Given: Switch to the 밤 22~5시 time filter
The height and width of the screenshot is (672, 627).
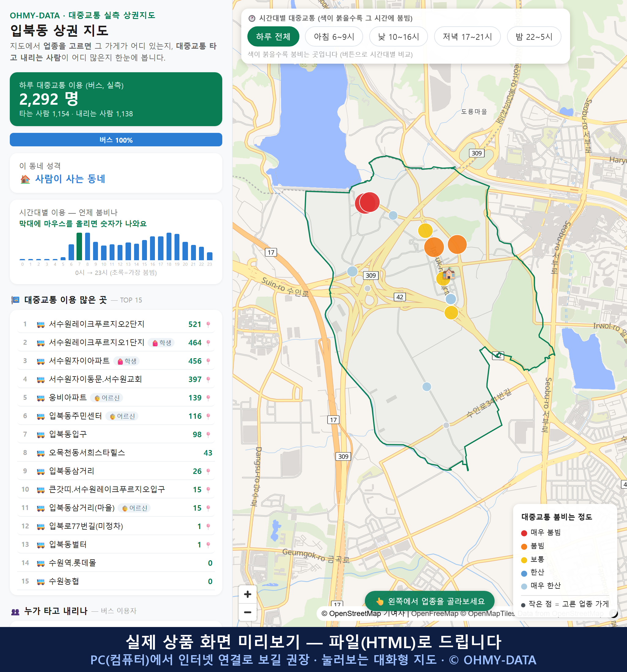Looking at the screenshot, I should tap(534, 36).
